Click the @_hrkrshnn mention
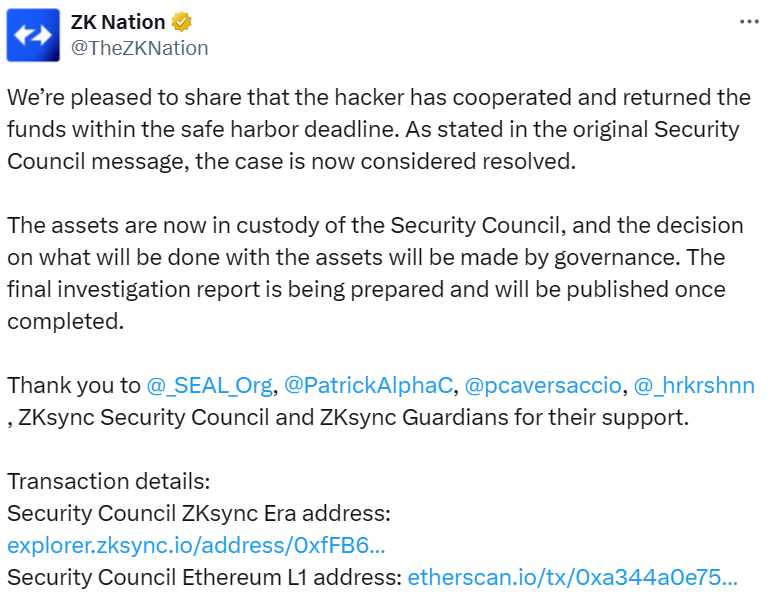 point(694,385)
